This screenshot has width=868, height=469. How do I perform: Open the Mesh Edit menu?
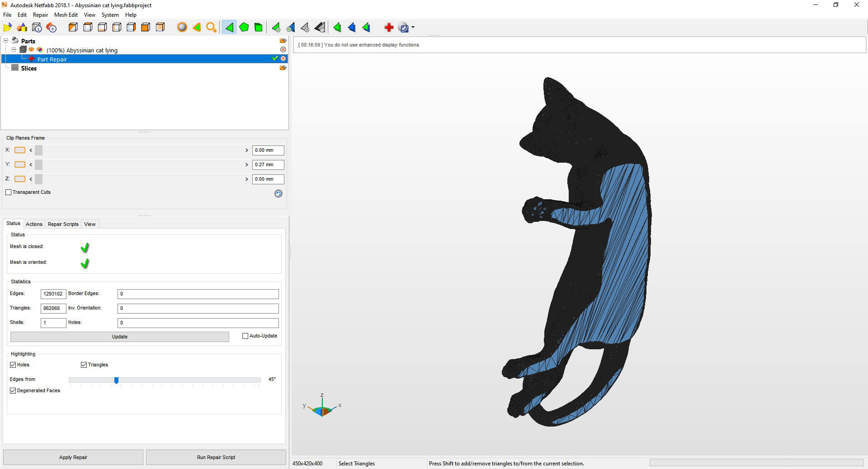(x=66, y=15)
